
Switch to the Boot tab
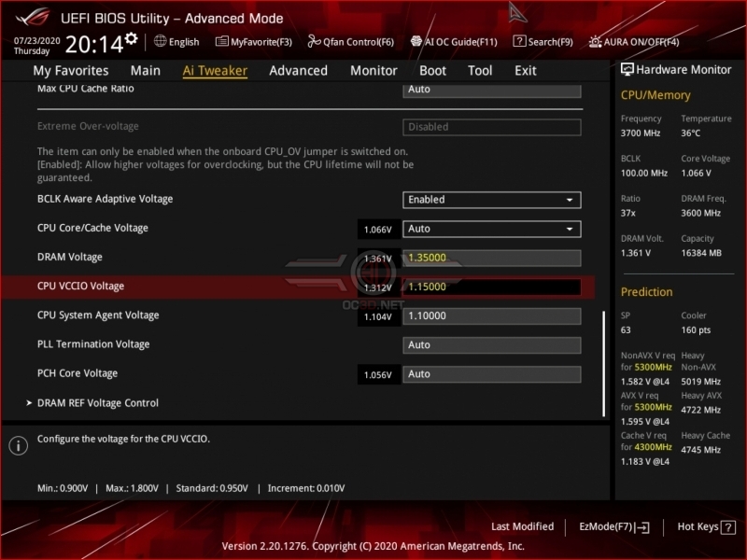point(432,71)
